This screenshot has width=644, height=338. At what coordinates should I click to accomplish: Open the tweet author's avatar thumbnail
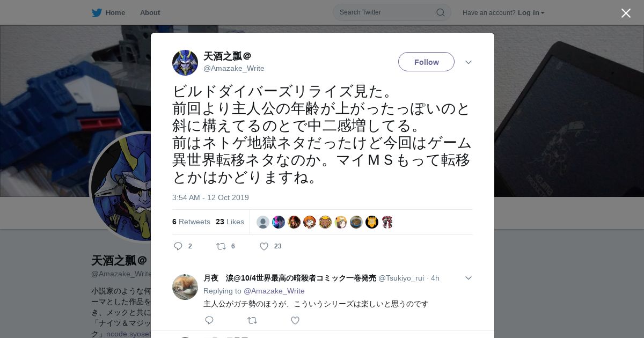click(185, 63)
